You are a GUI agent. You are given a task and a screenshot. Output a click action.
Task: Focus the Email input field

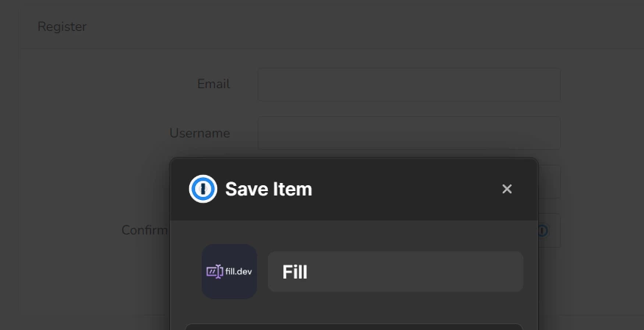pyautogui.click(x=409, y=85)
